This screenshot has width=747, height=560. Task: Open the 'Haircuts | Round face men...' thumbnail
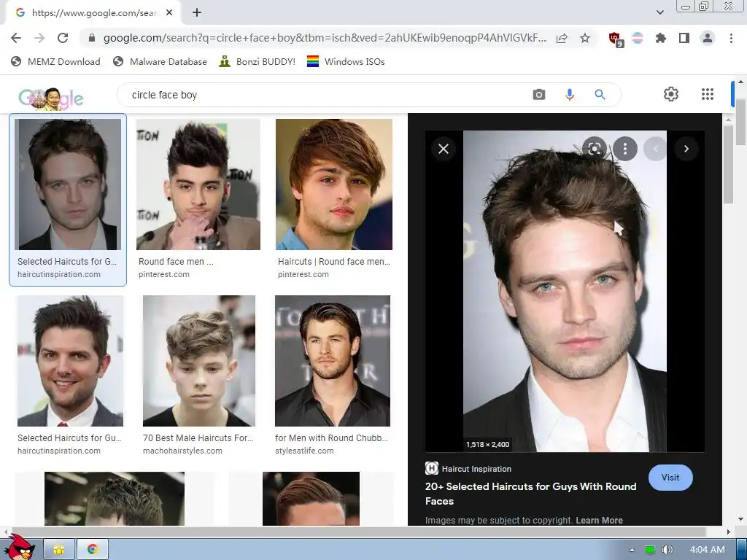(x=334, y=184)
